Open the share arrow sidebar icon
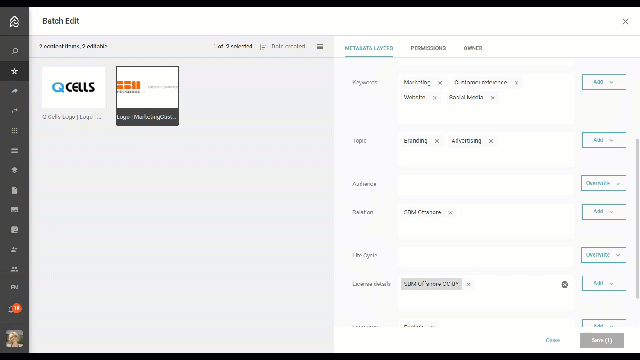 14,91
